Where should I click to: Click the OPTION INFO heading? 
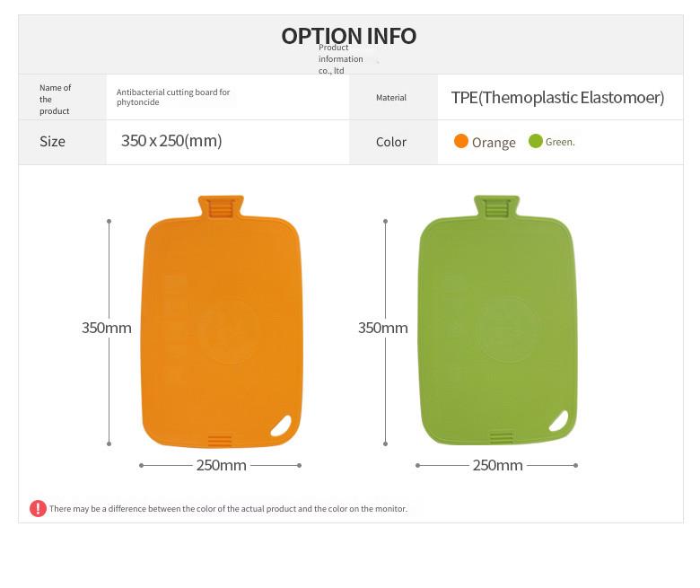[x=349, y=36]
